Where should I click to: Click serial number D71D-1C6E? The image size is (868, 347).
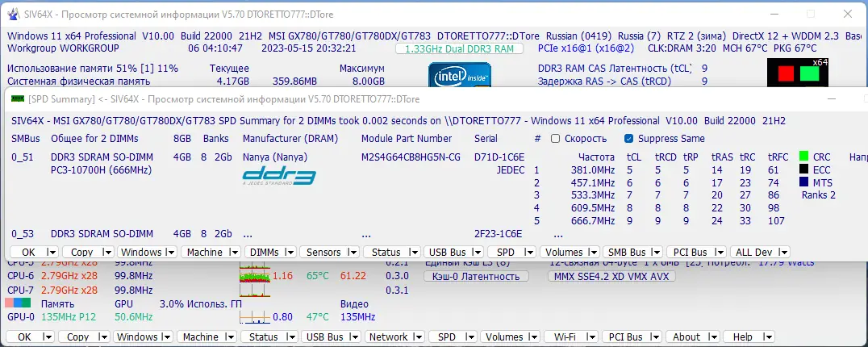[499, 157]
